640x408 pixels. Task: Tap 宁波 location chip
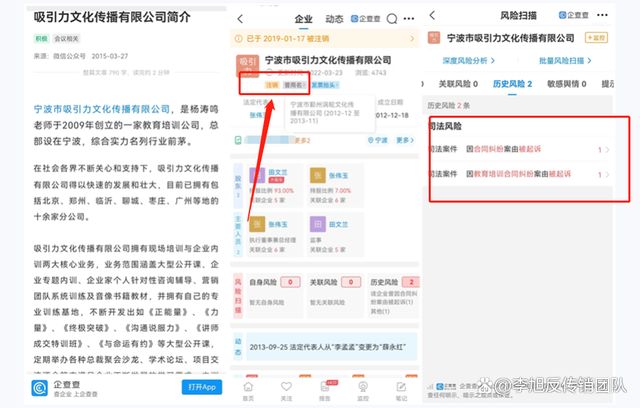tap(377, 140)
